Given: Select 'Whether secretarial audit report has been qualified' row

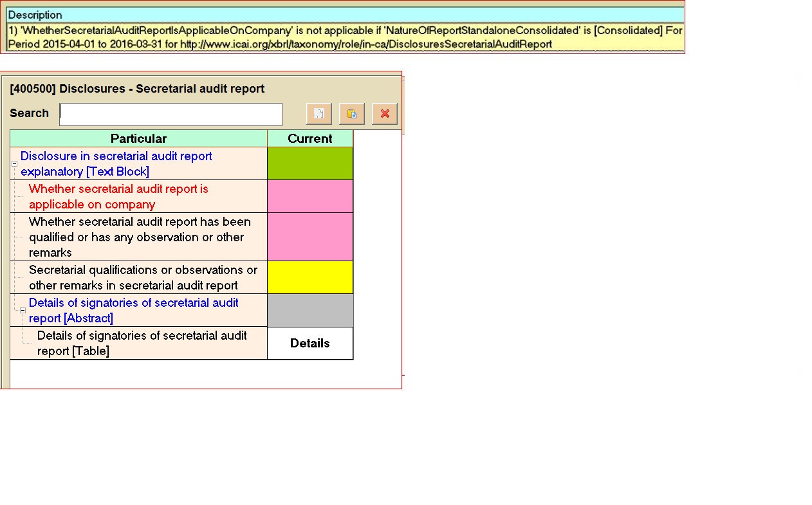Looking at the screenshot, I should 140,237.
